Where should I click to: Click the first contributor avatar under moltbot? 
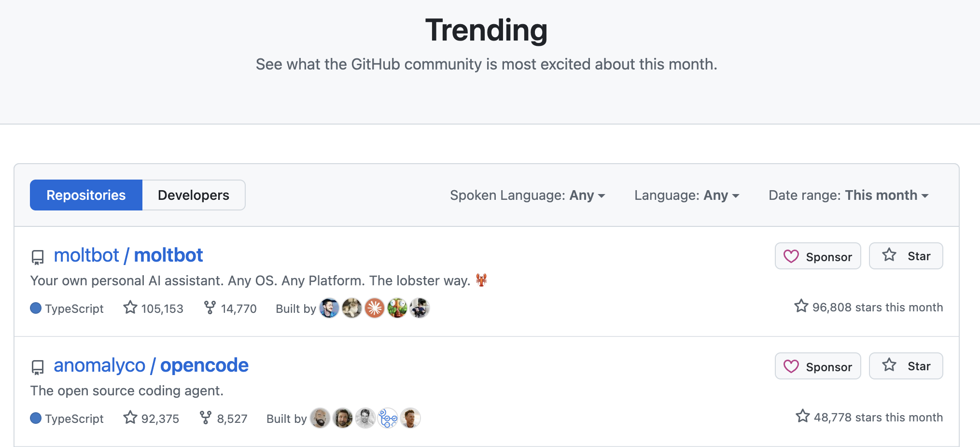point(329,308)
